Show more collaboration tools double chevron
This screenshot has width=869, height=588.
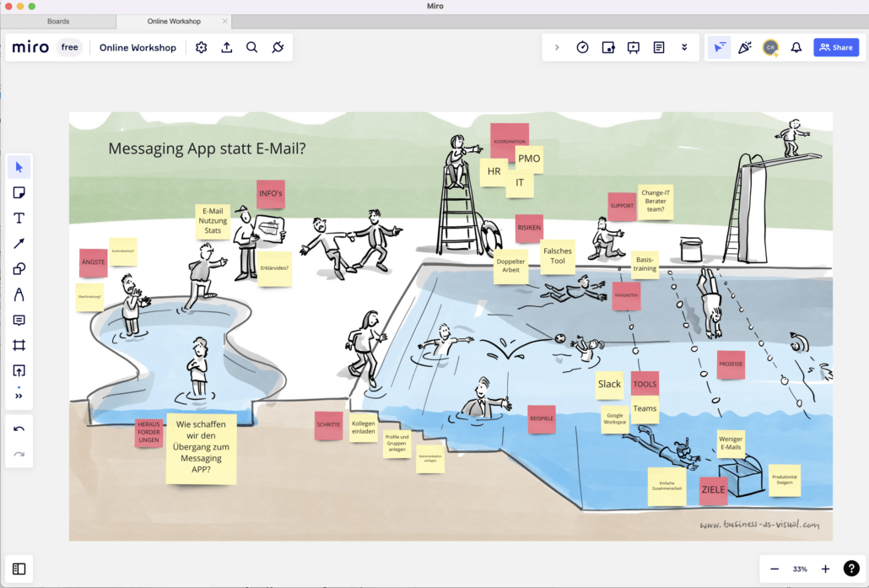coord(684,47)
